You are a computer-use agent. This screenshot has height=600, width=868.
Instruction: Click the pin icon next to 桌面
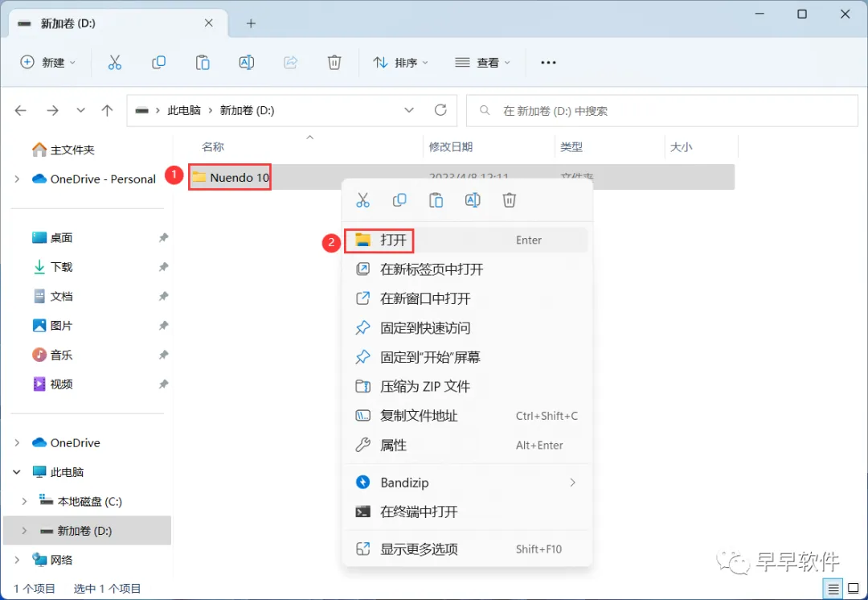coord(163,238)
